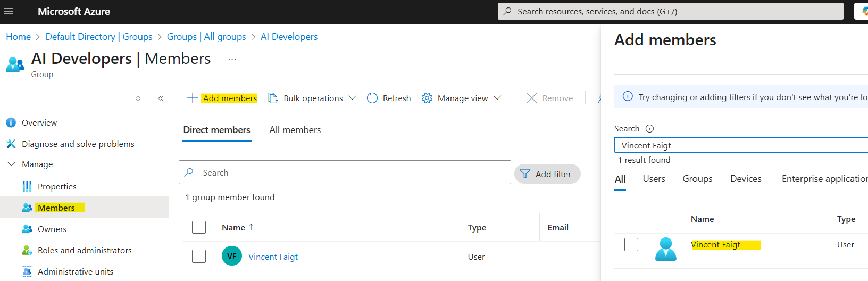This screenshot has width=868, height=281.
Task: Click the Add filter button
Action: pyautogui.click(x=547, y=174)
